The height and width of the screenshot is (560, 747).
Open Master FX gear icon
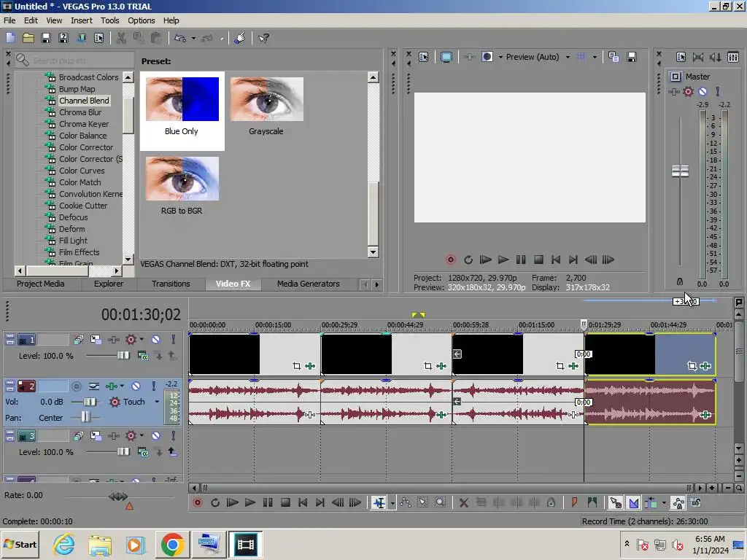[688, 91]
